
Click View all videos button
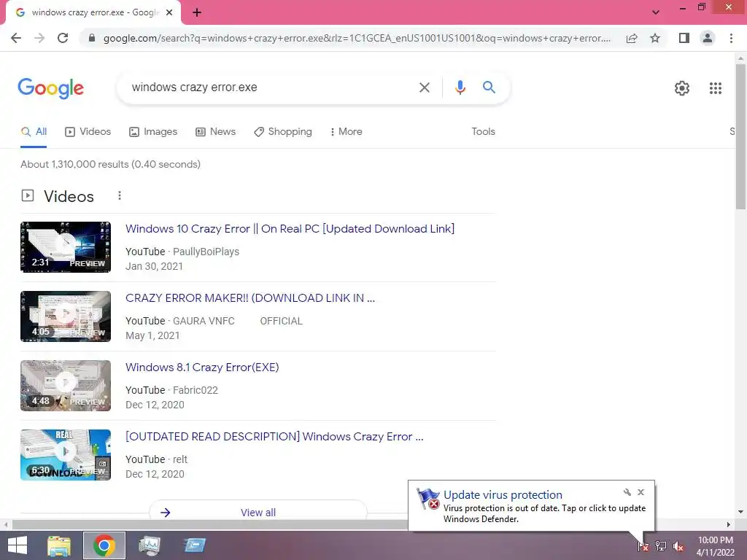click(x=258, y=510)
